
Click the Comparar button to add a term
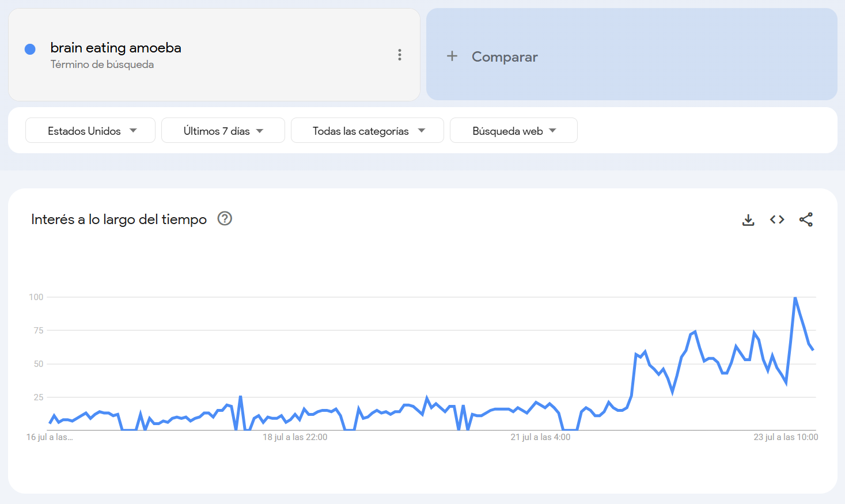[x=631, y=54]
